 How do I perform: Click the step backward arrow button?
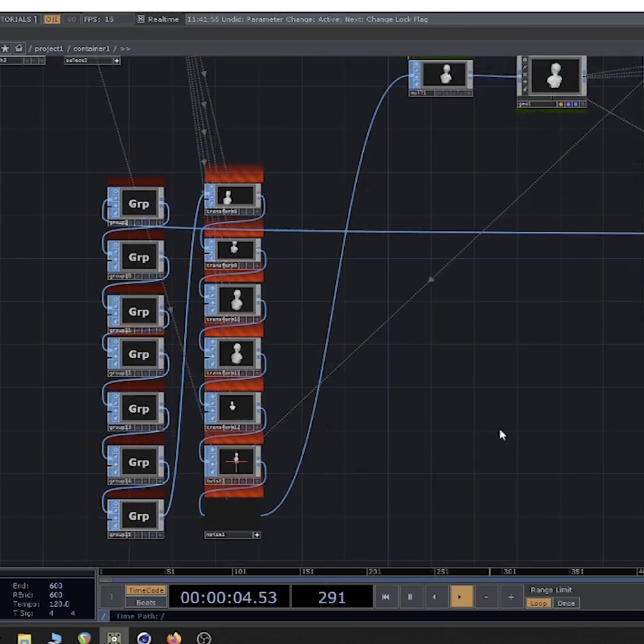pyautogui.click(x=434, y=597)
